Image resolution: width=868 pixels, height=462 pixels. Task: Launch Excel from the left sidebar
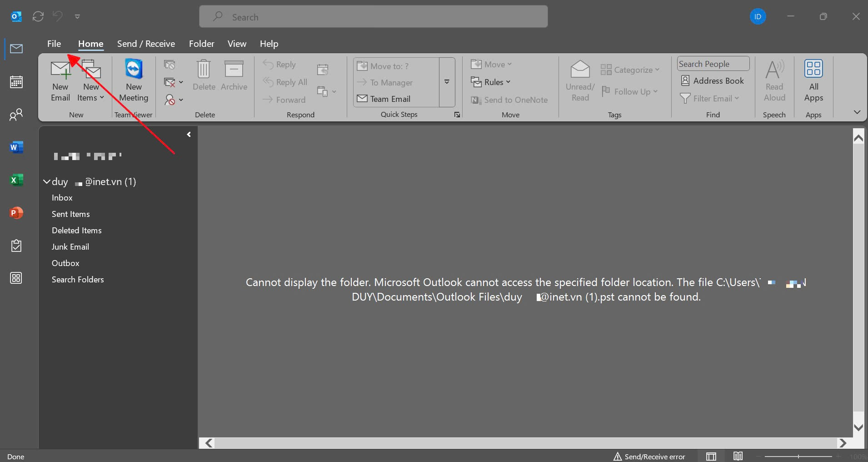tap(16, 180)
